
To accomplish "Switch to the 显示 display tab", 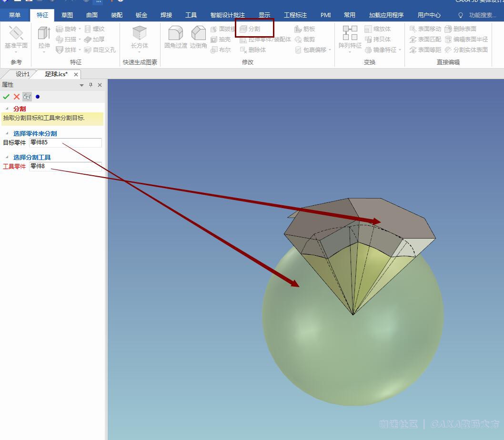I will coord(264,15).
